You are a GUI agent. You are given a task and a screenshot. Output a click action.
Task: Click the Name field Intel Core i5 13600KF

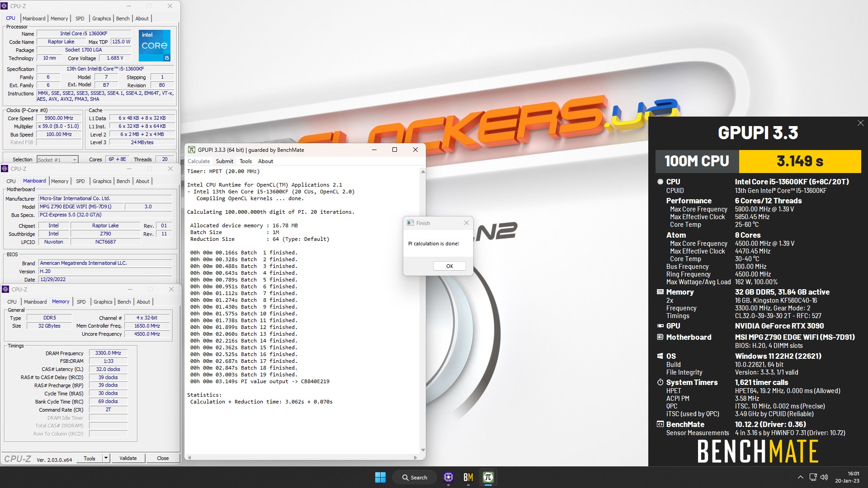(84, 33)
